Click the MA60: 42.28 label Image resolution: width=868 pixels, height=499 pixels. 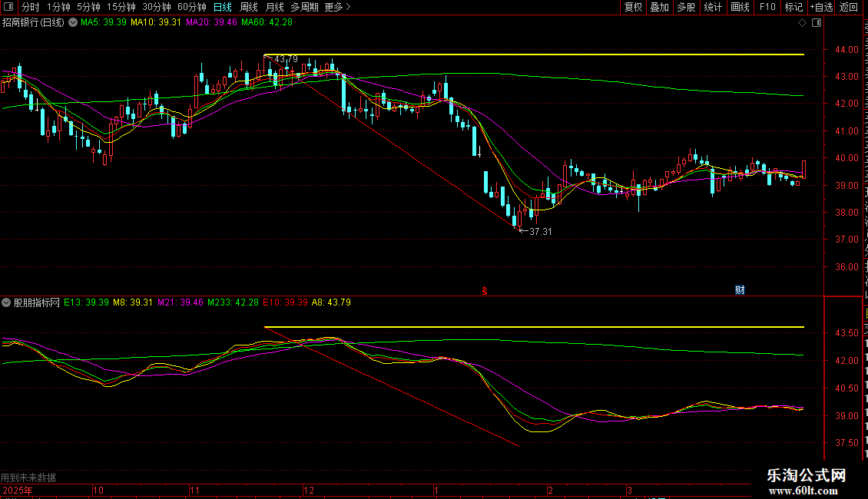click(267, 23)
